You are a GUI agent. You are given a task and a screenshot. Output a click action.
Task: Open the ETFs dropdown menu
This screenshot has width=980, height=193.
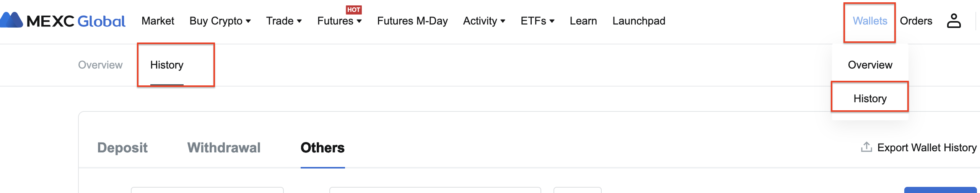tap(537, 21)
